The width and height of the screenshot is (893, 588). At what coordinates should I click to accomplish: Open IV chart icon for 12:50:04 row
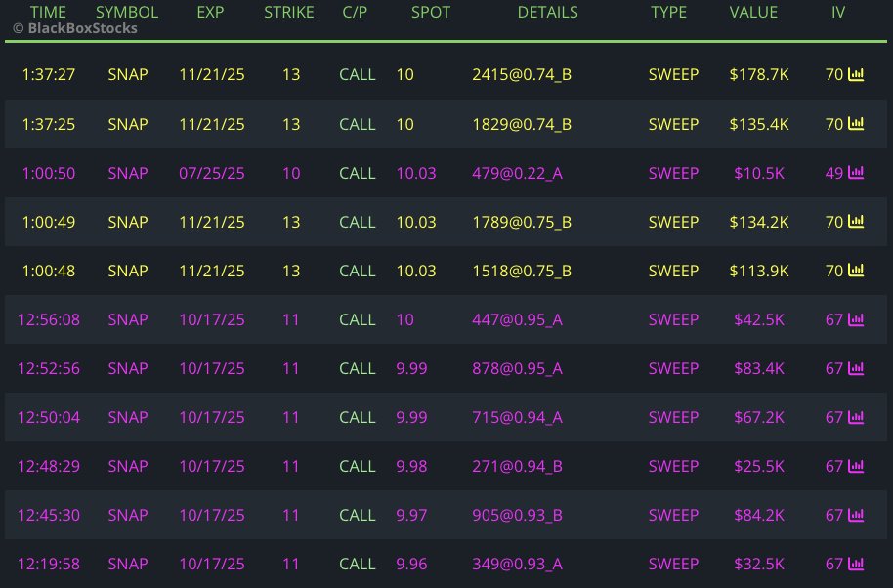click(x=856, y=417)
